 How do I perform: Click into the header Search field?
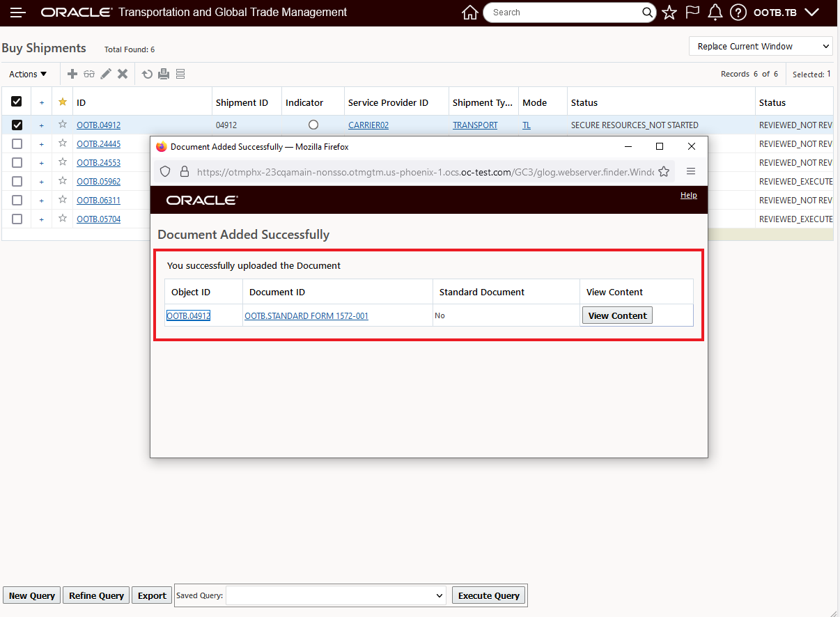(564, 13)
